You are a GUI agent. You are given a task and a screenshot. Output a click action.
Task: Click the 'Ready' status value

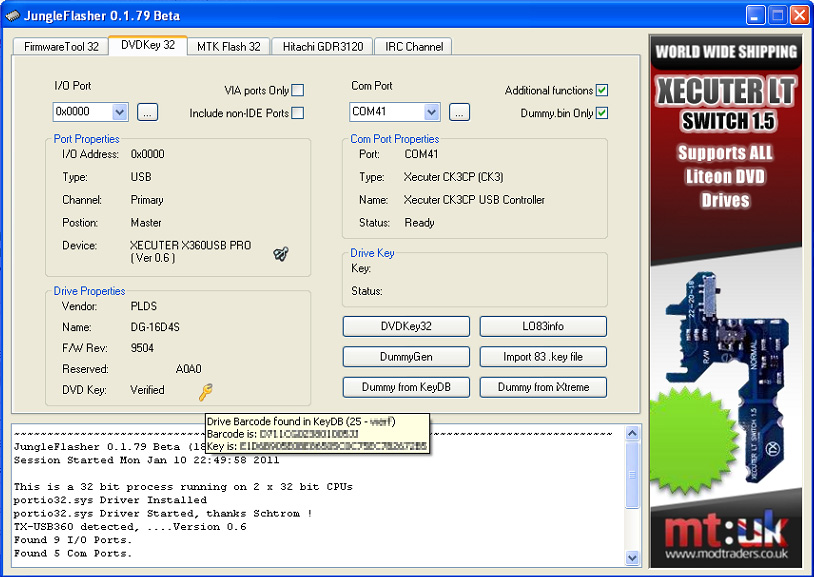[419, 223]
